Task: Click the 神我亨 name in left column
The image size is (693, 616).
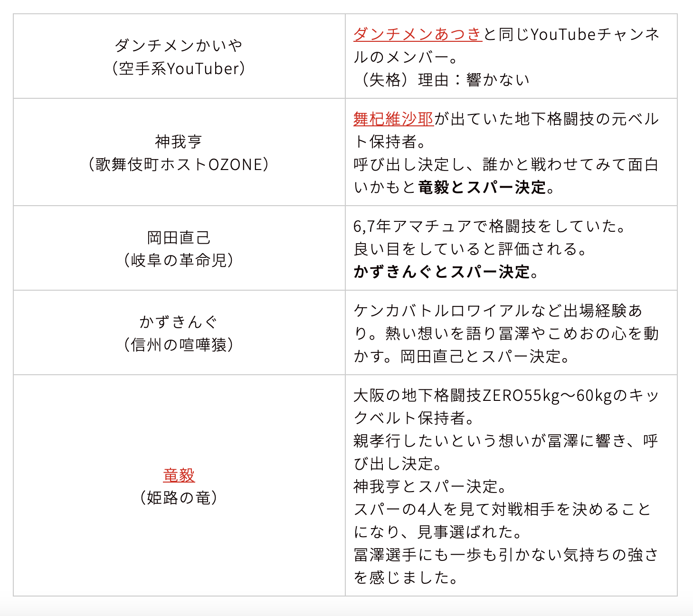Action: pyautogui.click(x=179, y=142)
